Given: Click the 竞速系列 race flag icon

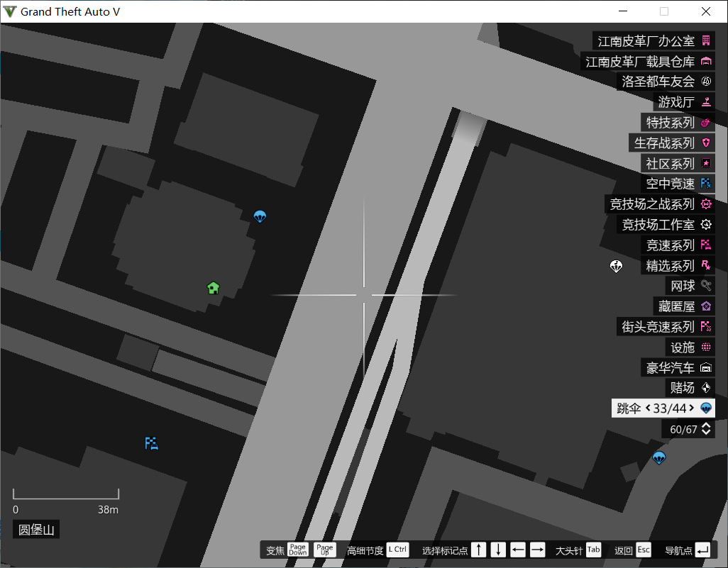Looking at the screenshot, I should [x=706, y=245].
